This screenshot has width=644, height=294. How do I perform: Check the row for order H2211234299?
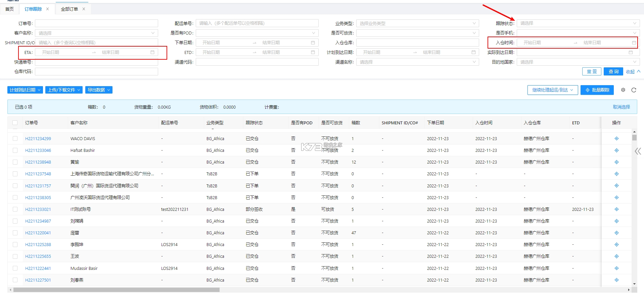click(x=15, y=138)
